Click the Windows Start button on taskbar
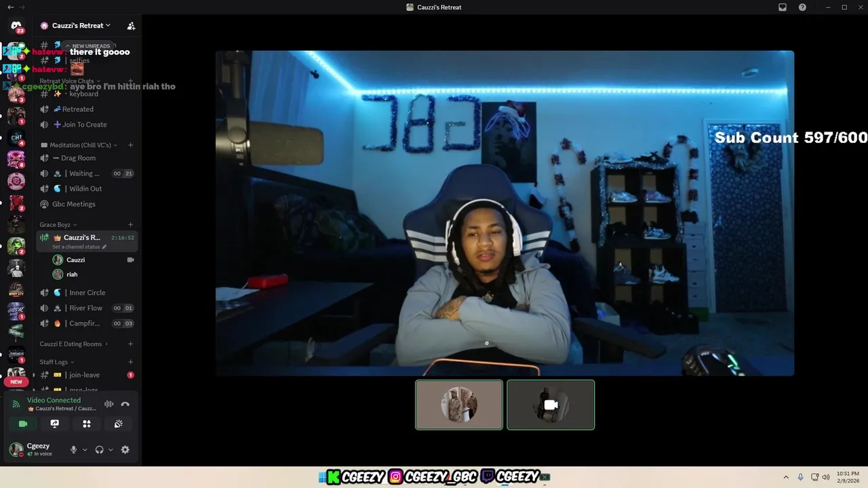The image size is (868, 488). tap(322, 477)
